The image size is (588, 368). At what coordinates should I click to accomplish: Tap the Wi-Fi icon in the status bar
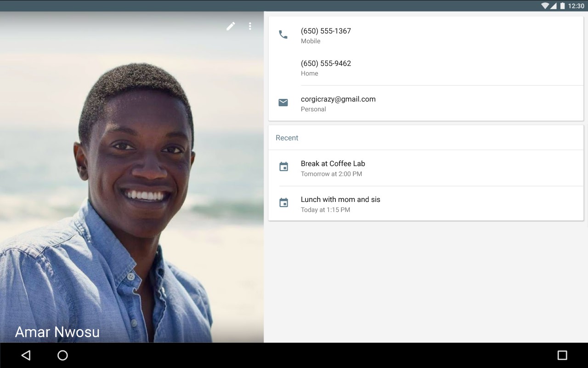click(x=546, y=6)
